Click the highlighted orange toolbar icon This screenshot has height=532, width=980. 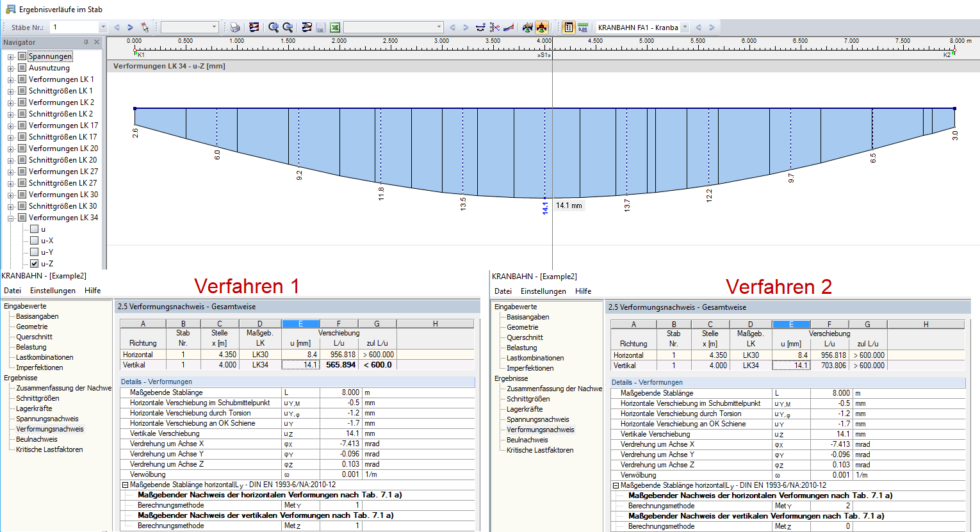click(x=542, y=28)
